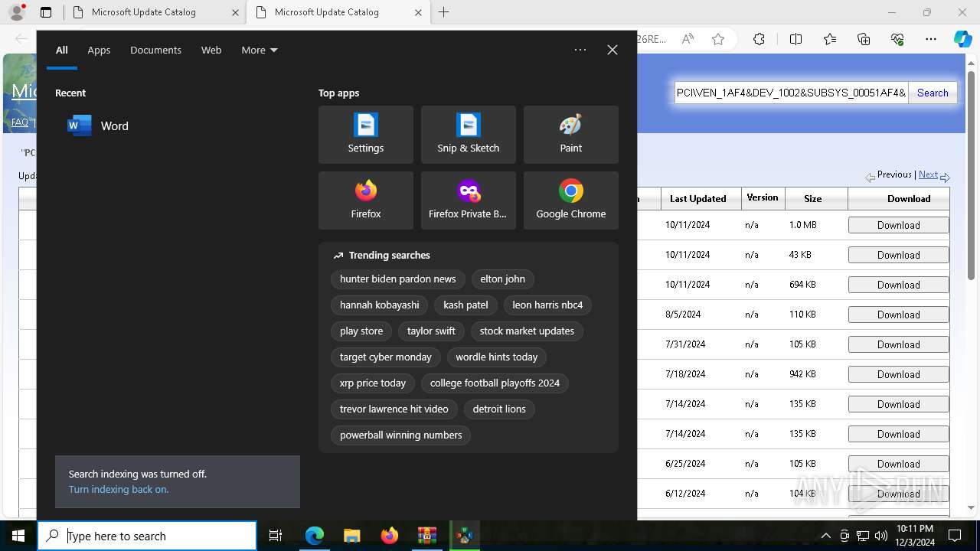
Task: Open Firefox from the taskbar
Action: coord(390,536)
